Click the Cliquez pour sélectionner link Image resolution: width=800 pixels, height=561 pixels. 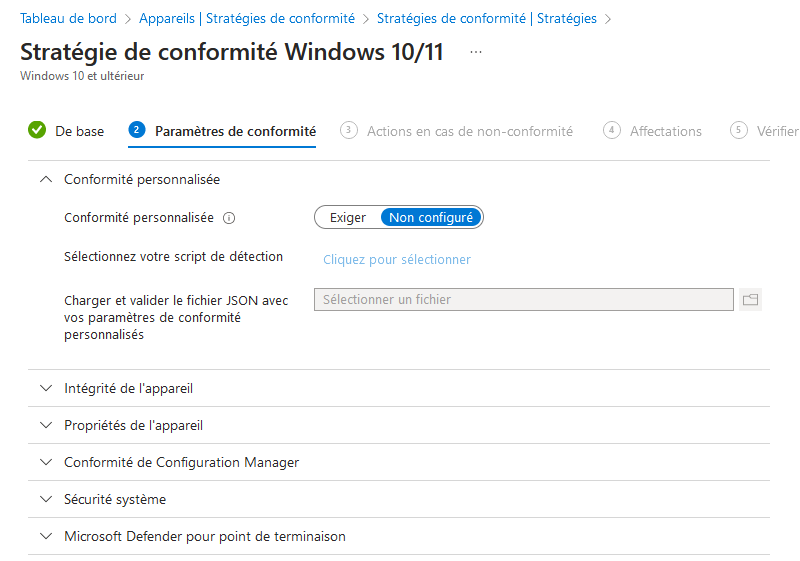pyautogui.click(x=396, y=259)
